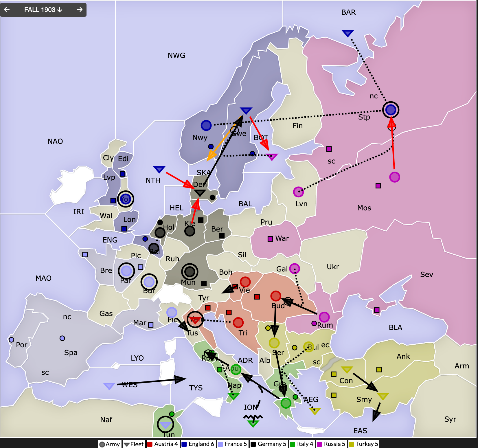Select the English fleet in Barents Sea
Image resolution: width=478 pixels, height=448 pixels.
[x=348, y=33]
